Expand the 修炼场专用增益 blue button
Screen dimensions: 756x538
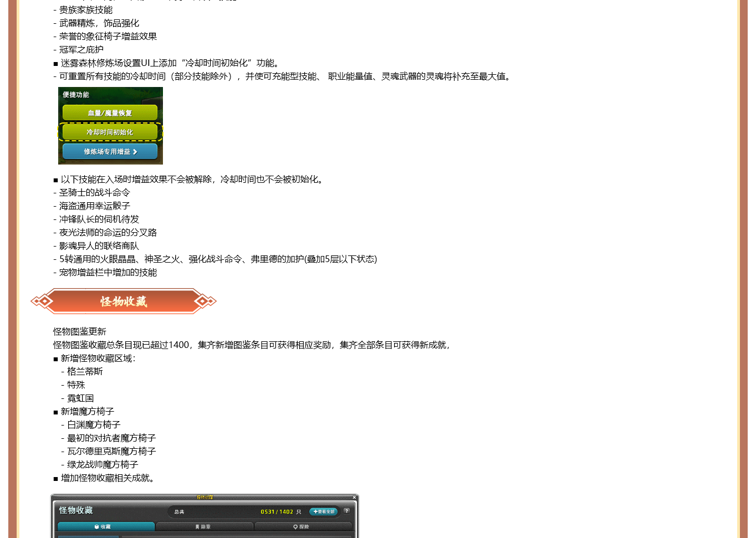click(110, 152)
